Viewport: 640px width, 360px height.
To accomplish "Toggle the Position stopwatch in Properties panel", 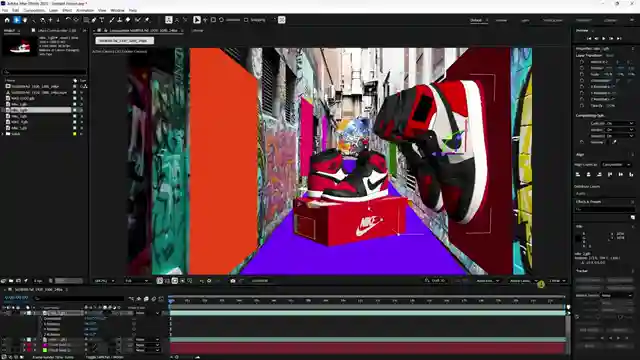I will [582, 68].
